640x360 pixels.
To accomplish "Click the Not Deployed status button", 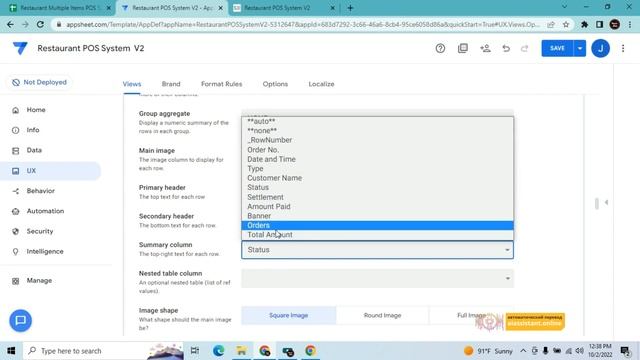I will [x=39, y=82].
